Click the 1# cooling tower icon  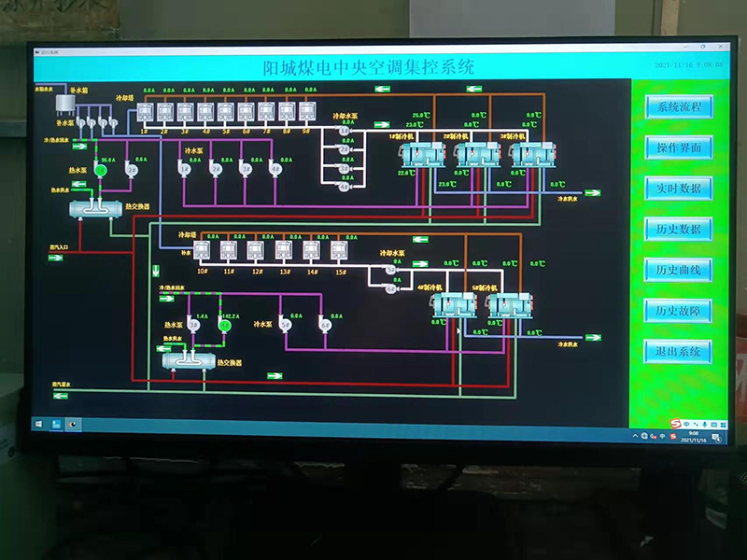point(145,112)
